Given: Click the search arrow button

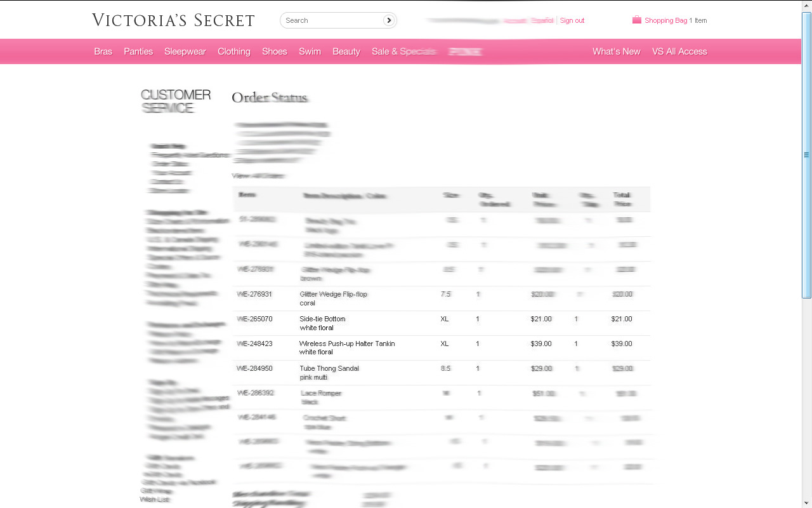Looking at the screenshot, I should click(x=388, y=20).
